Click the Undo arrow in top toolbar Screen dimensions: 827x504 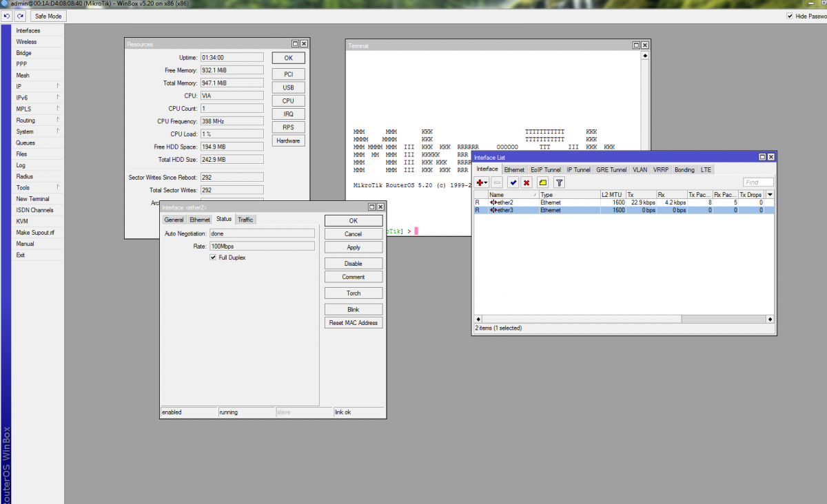[7, 16]
